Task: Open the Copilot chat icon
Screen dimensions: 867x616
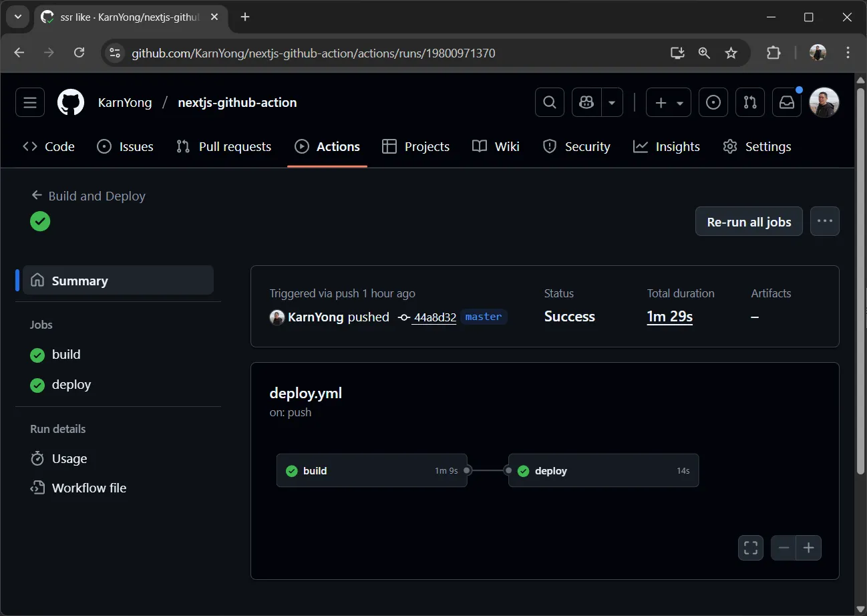Action: 586,102
